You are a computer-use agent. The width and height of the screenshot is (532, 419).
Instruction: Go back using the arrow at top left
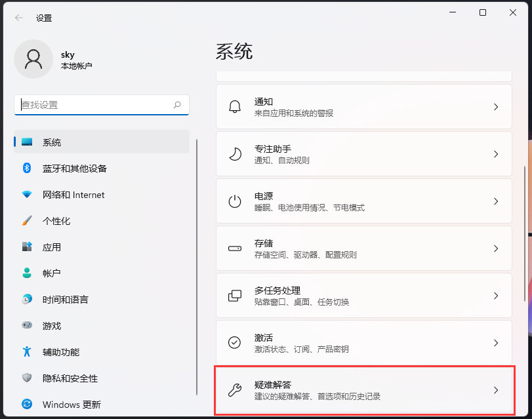[x=18, y=18]
